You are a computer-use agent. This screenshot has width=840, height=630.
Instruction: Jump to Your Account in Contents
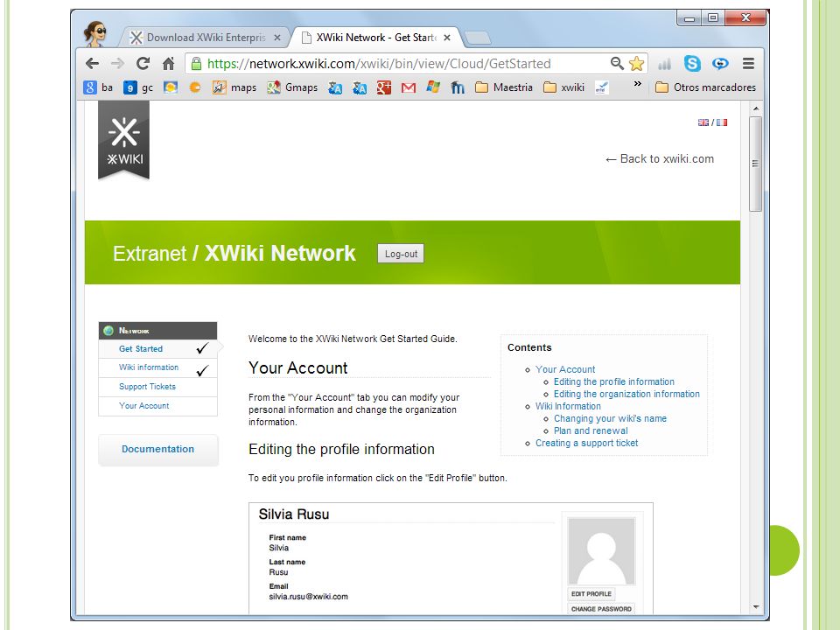(565, 369)
